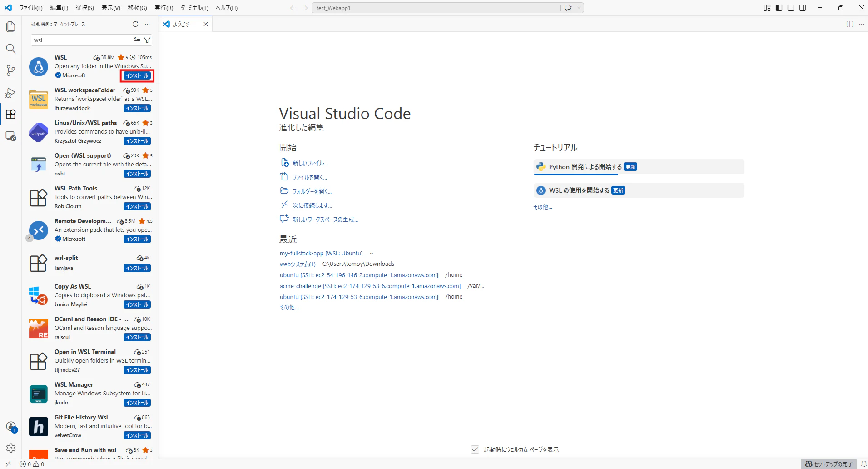The width and height of the screenshot is (868, 469).
Task: Open the Remote Explorer view
Action: 11,136
